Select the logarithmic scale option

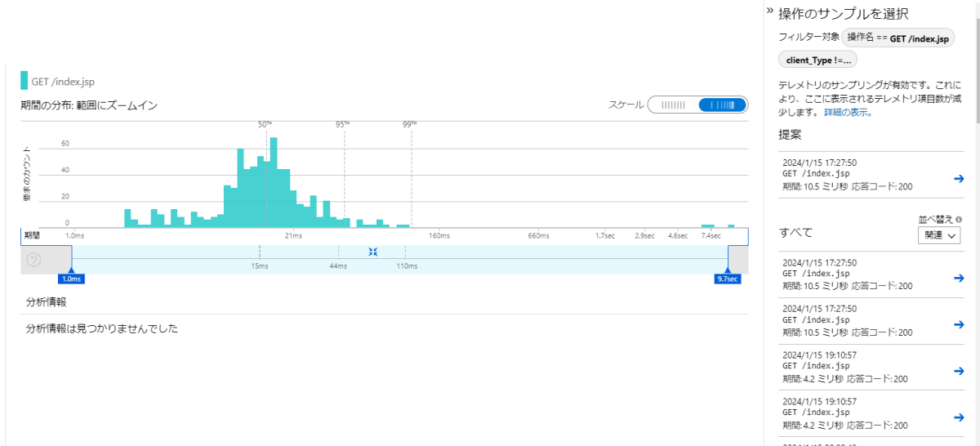[722, 105]
